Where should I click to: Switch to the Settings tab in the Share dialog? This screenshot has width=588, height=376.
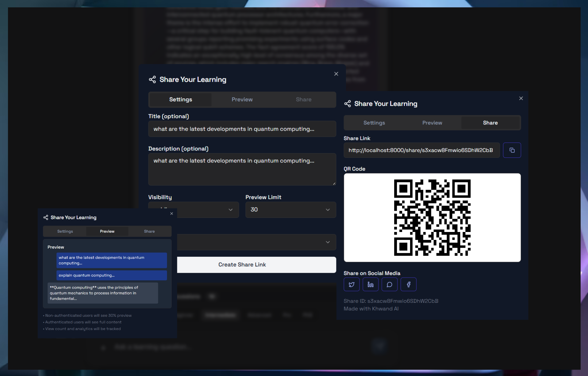tap(374, 123)
